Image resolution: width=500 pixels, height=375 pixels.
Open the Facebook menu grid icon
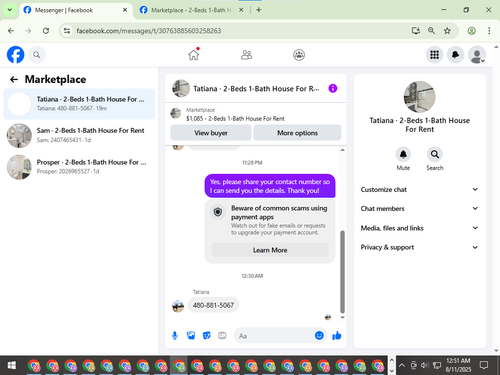(434, 55)
